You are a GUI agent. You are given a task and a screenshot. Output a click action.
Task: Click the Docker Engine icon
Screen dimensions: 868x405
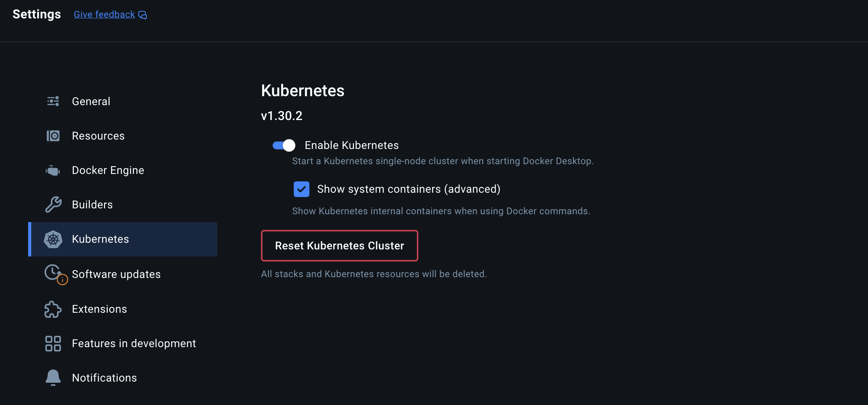53,170
